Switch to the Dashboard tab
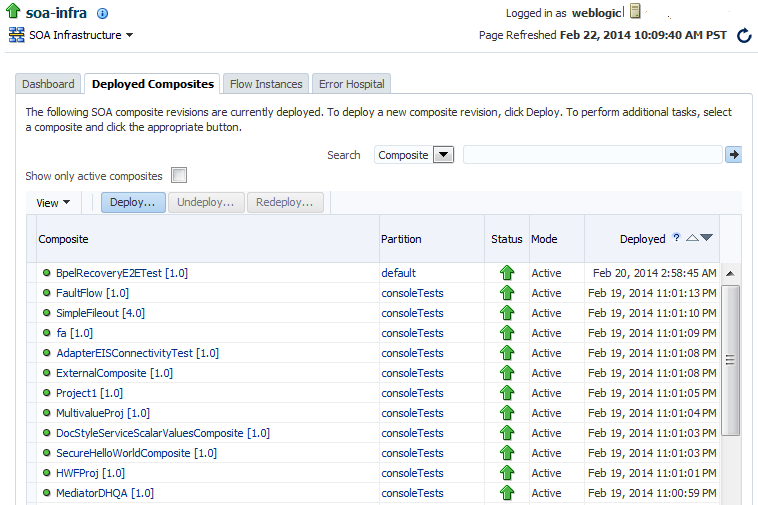This screenshot has height=505, width=758. pos(48,84)
